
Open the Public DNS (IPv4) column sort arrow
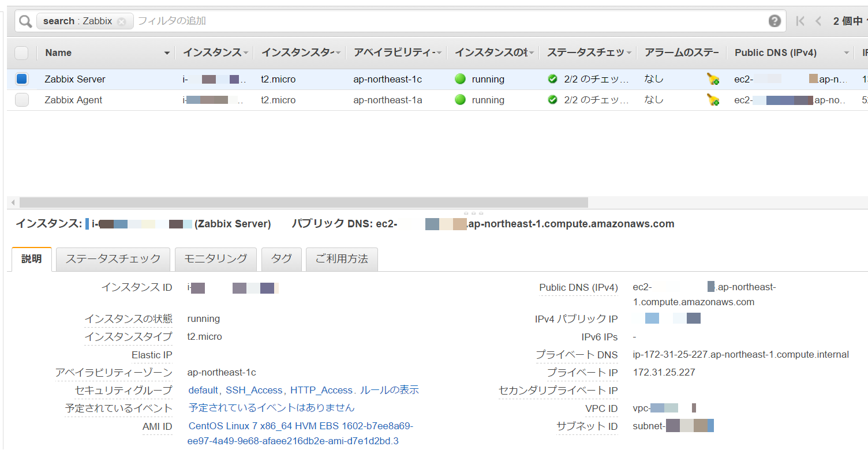(x=847, y=53)
